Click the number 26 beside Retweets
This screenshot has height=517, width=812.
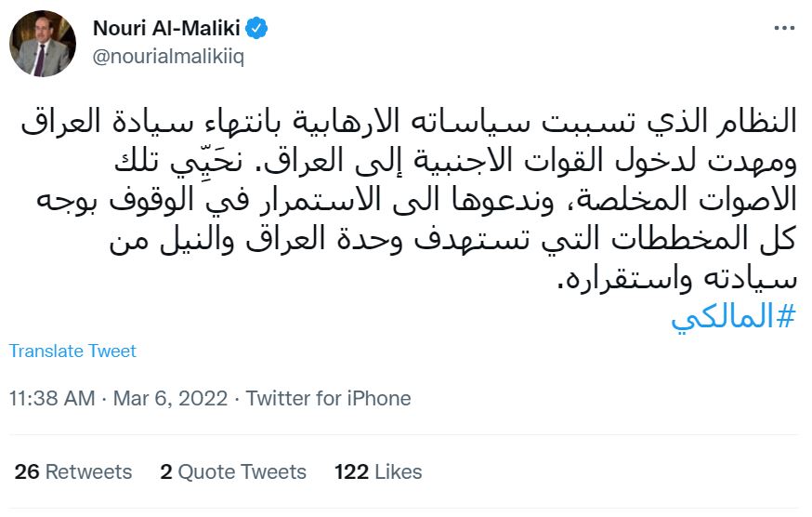27,471
